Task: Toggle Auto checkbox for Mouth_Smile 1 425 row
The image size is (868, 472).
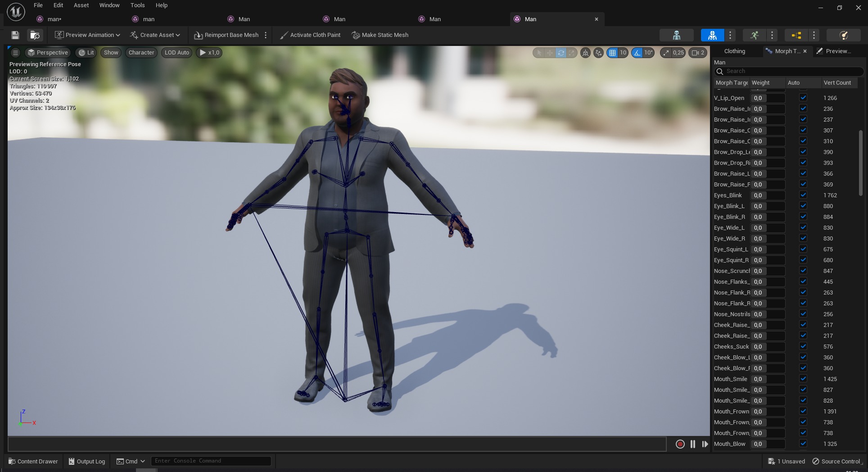Action: point(803,379)
